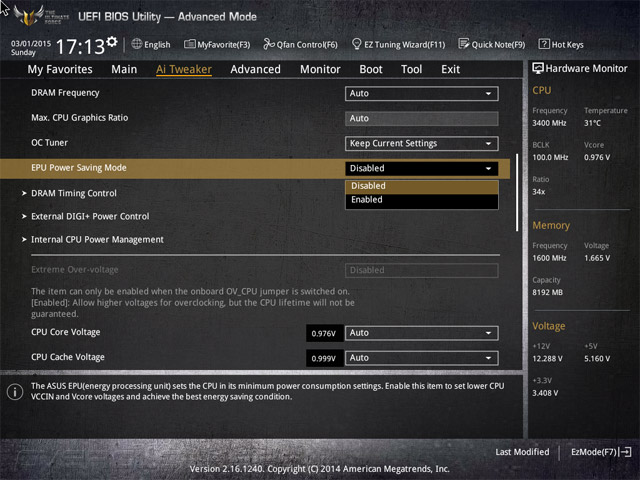Image resolution: width=640 pixels, height=480 pixels.
Task: Click the 3400 MHz CPU frequency value
Action: click(549, 123)
